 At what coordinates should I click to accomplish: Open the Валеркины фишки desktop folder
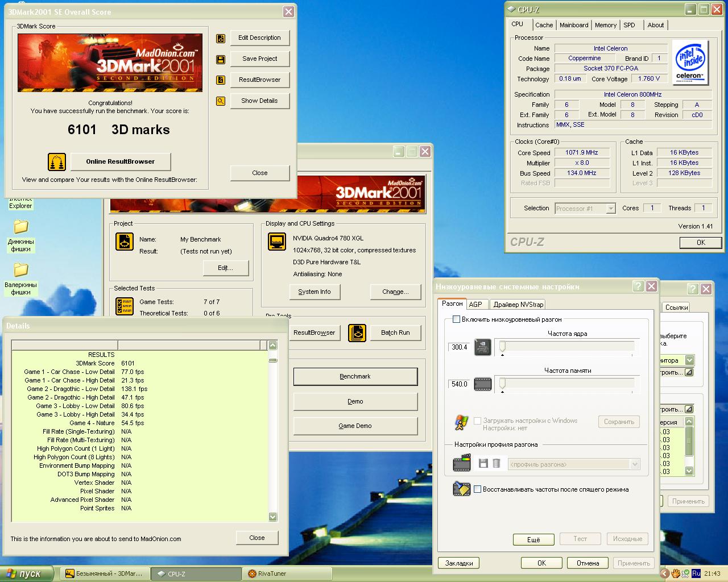click(x=21, y=279)
